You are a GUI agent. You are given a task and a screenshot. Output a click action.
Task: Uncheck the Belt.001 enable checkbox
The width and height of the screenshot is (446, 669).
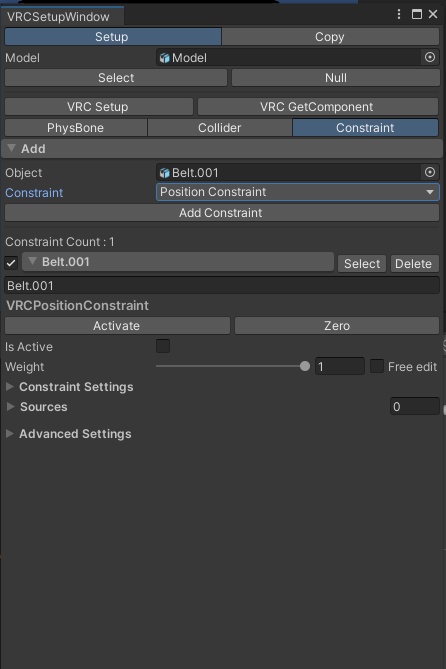point(11,263)
